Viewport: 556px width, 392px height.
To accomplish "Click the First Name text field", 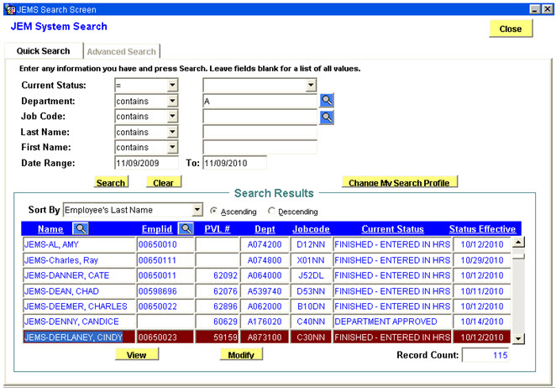I will 260,148.
